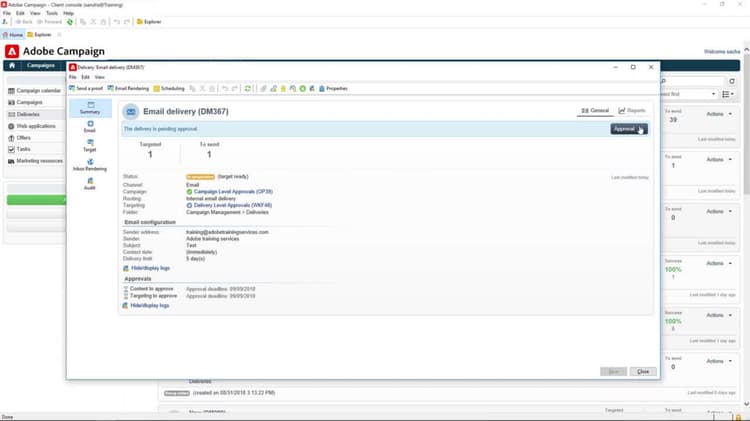Viewport: 750px width, 421px height.
Task: Click Targeting to approve entry
Action: click(153, 296)
